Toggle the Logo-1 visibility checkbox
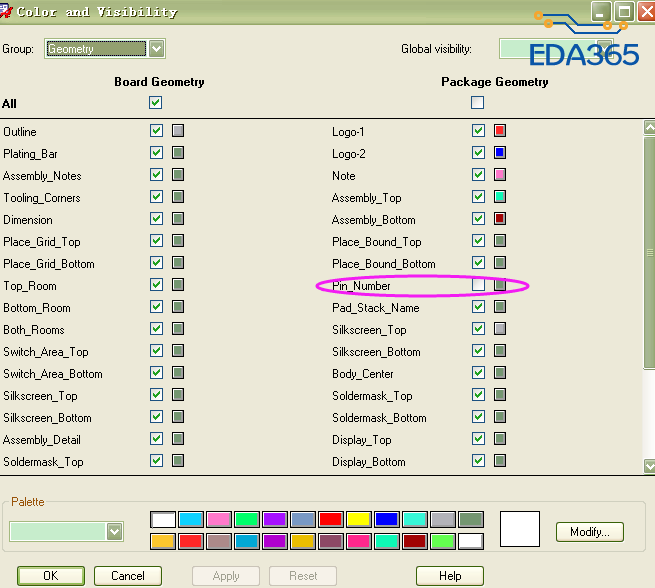 tap(478, 131)
